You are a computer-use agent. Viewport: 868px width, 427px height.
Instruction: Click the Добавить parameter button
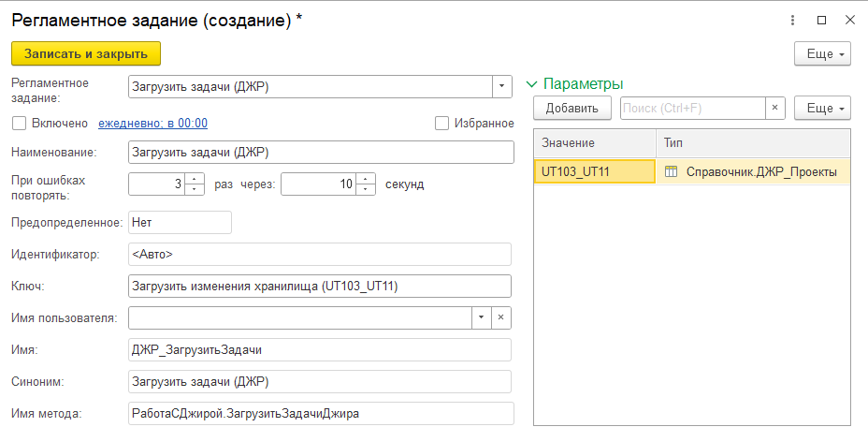pyautogui.click(x=571, y=108)
